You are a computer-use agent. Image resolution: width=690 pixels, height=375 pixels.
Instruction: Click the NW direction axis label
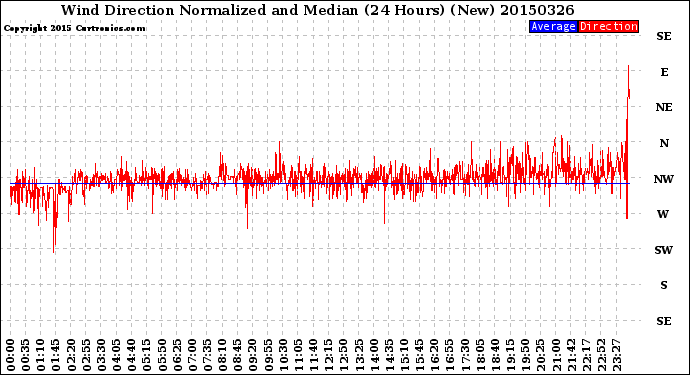point(664,179)
